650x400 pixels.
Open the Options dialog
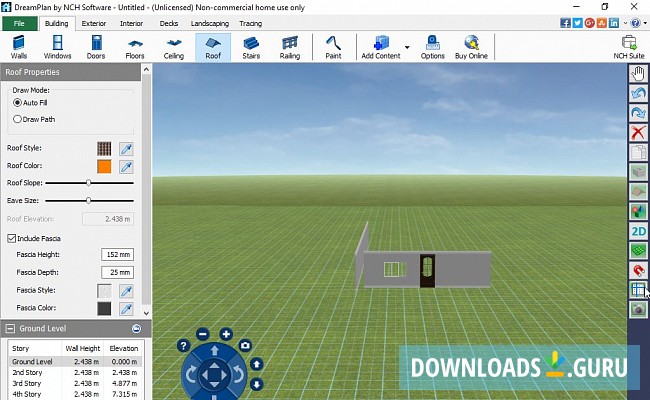click(432, 47)
